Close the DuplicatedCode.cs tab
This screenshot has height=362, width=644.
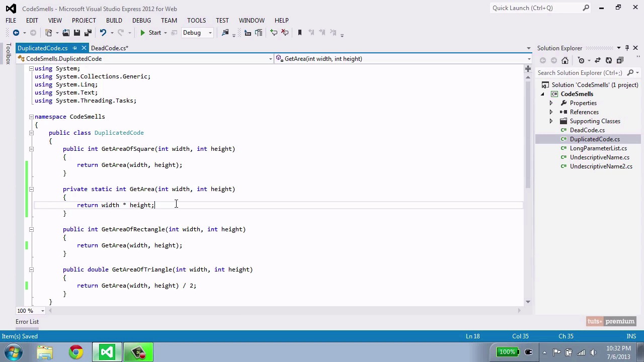[84, 48]
